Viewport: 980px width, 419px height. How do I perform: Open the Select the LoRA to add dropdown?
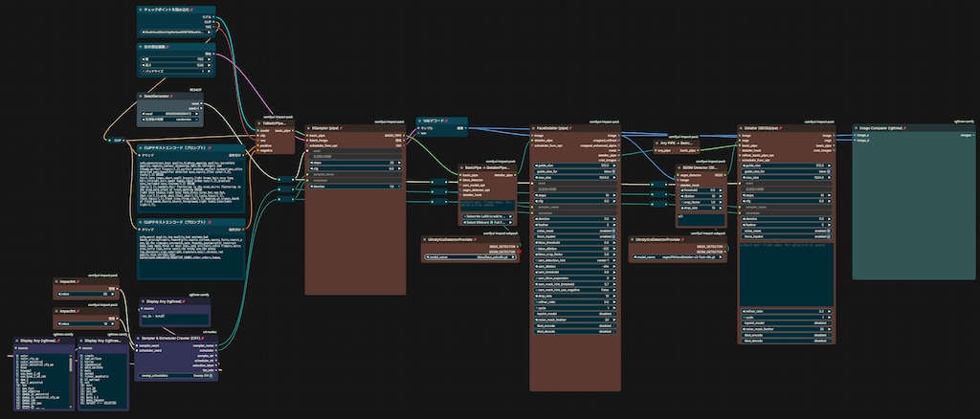pos(488,216)
